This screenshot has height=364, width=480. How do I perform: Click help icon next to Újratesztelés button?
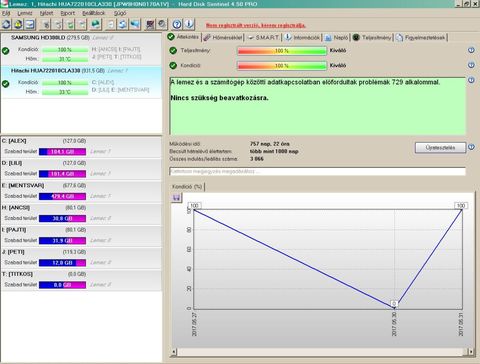[x=471, y=147]
